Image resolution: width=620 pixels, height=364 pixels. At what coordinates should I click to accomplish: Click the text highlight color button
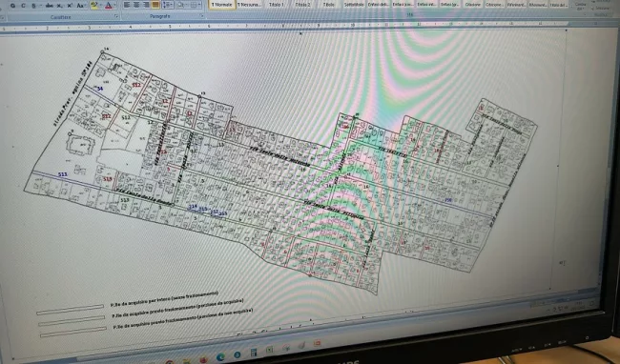coord(94,6)
